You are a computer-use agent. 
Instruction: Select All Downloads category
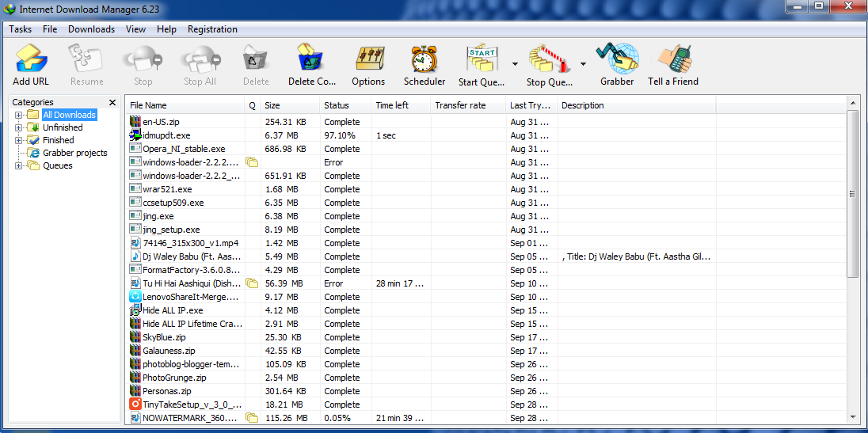coord(69,115)
